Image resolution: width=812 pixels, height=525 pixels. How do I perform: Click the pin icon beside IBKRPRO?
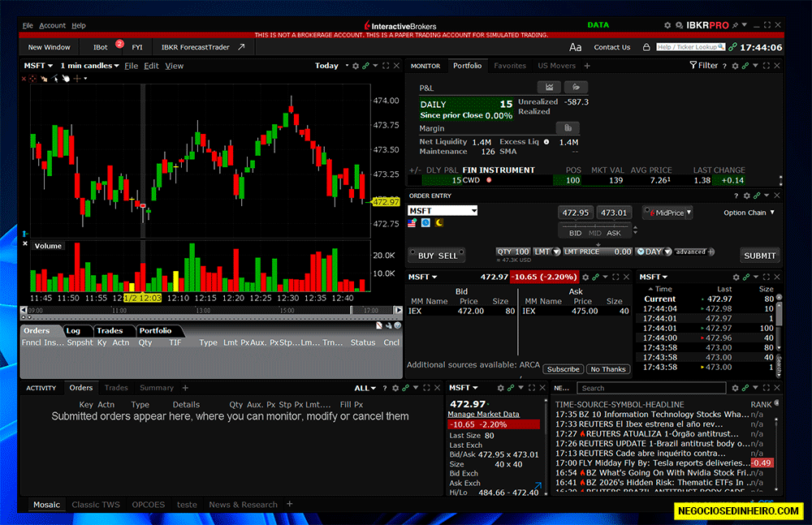(735, 25)
